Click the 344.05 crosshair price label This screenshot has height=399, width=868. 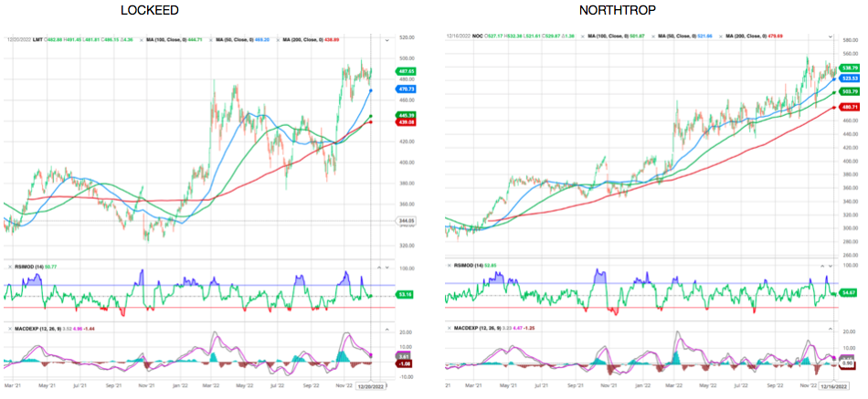click(406, 221)
